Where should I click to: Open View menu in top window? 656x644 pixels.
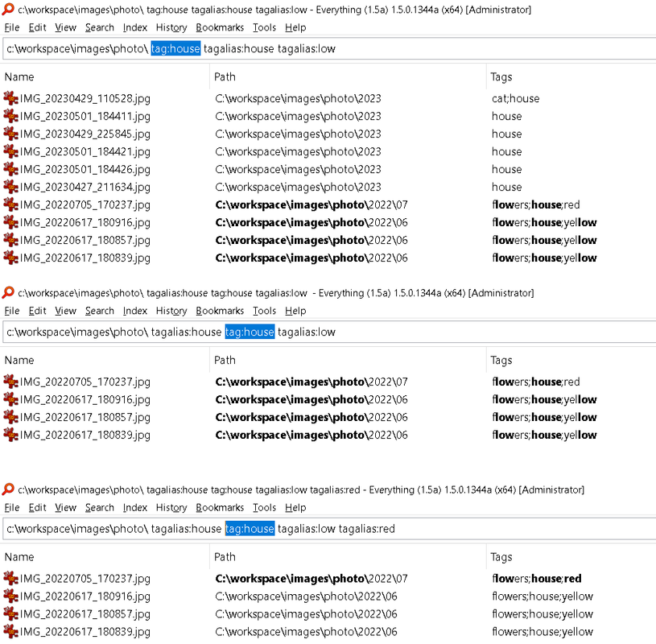pos(65,27)
